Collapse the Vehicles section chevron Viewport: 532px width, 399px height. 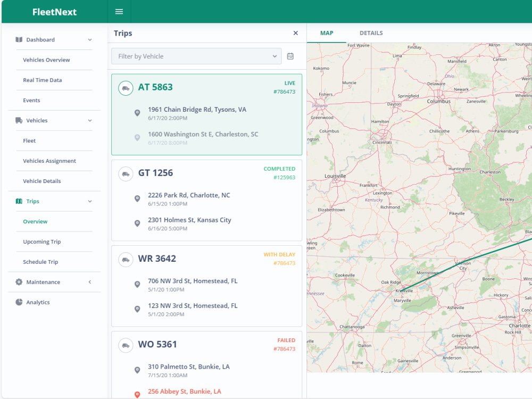pyautogui.click(x=90, y=120)
